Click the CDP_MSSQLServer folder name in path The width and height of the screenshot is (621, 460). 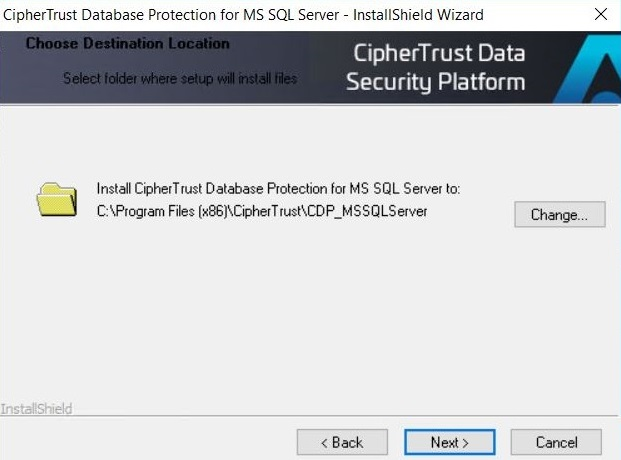[x=367, y=211]
